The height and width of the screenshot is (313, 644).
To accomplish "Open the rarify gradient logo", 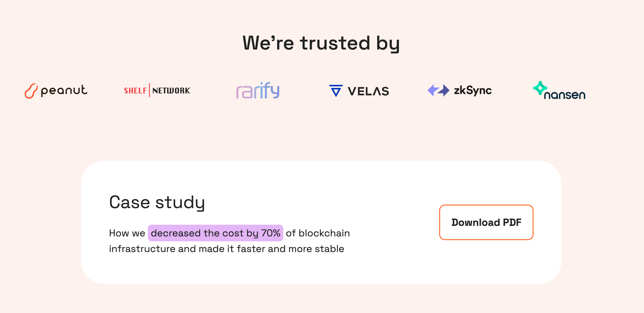I will point(258,90).
